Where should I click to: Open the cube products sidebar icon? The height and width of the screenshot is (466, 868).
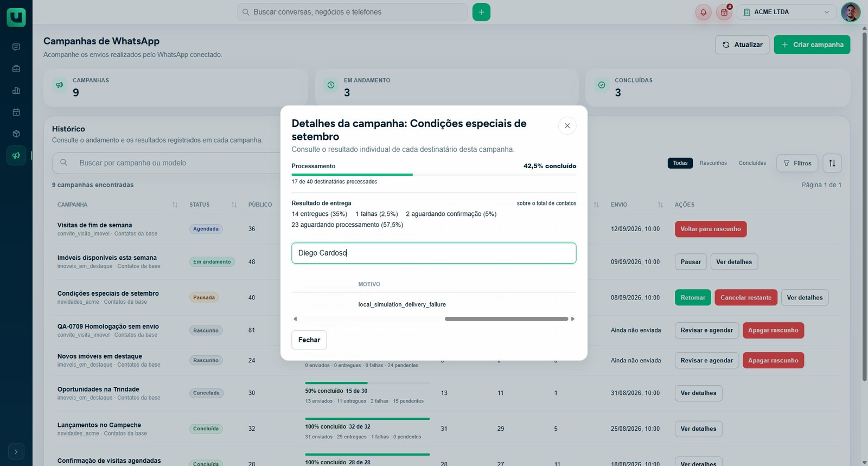tap(16, 134)
